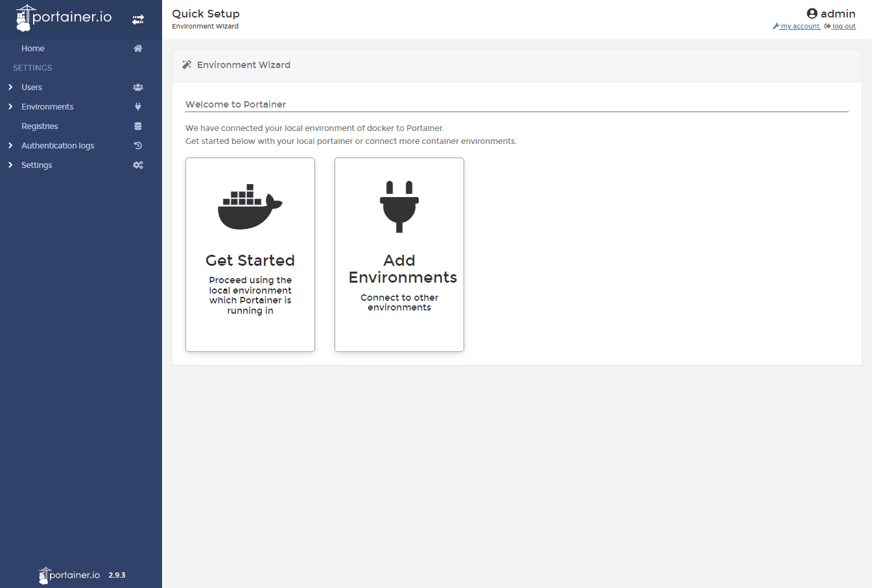Click the Environment Wizard magic wand icon
872x588 pixels.
click(187, 65)
